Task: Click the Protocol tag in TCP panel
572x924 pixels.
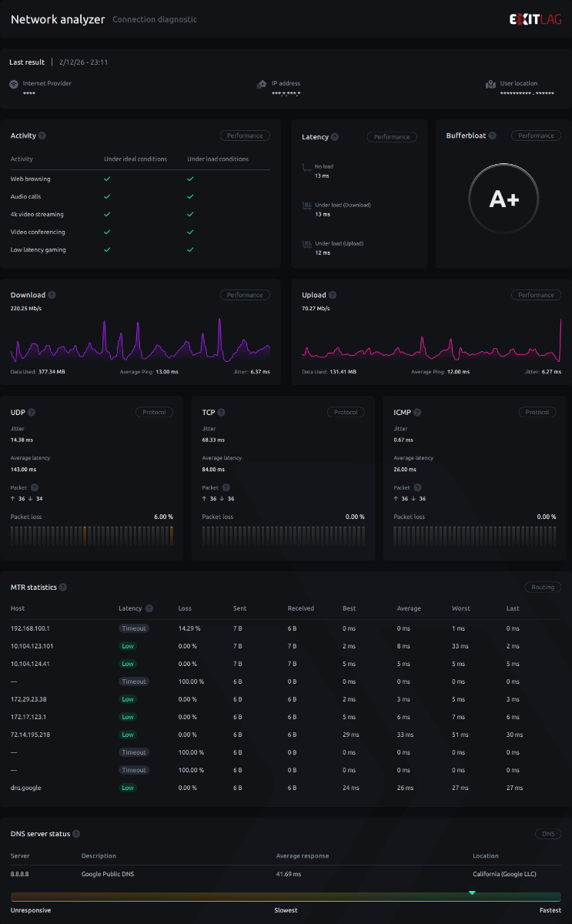Action: click(346, 412)
